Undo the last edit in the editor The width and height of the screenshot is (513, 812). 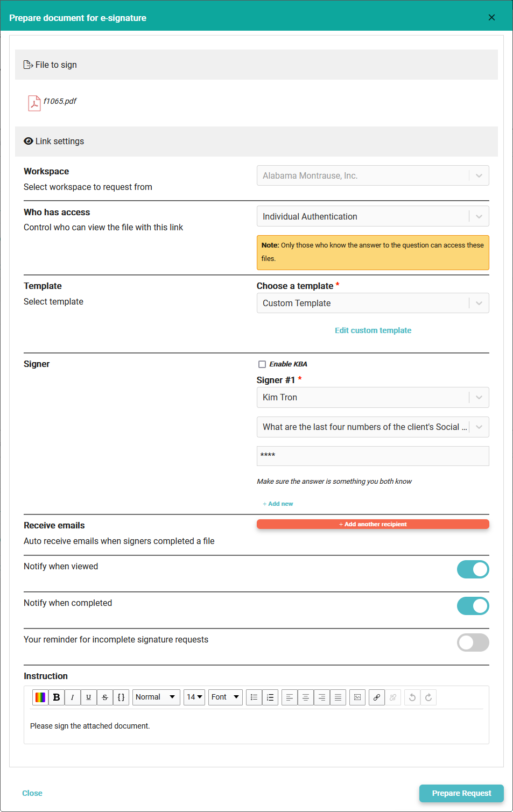point(412,697)
